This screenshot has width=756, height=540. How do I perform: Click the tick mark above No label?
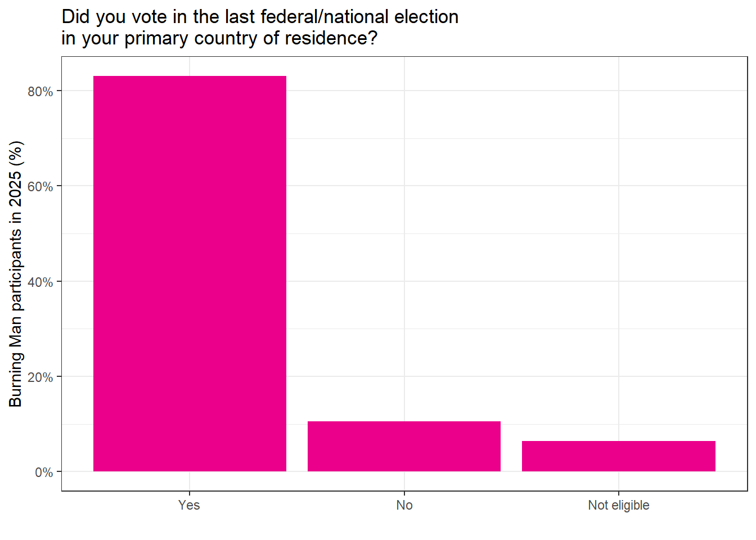coord(404,493)
